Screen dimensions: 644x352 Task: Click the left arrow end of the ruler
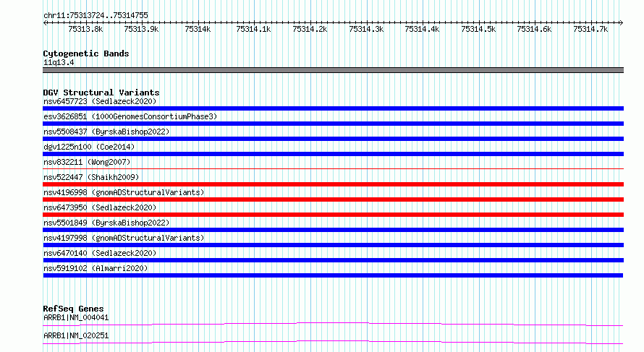(45, 23)
